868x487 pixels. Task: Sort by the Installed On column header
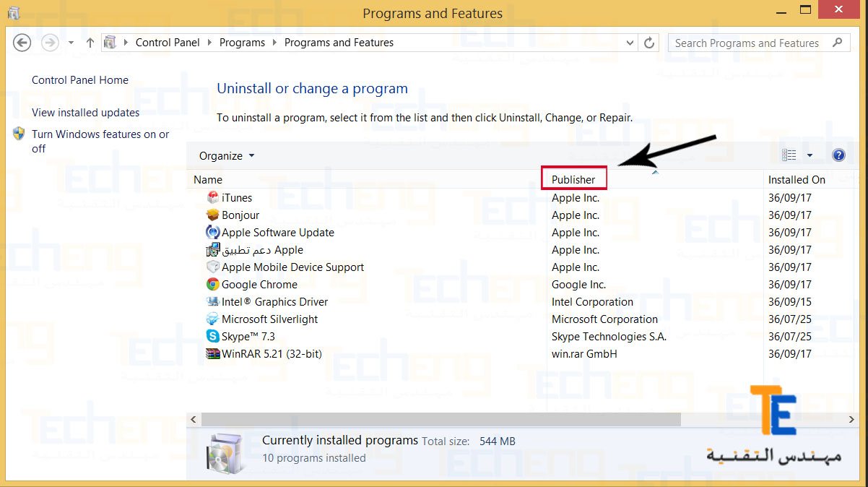point(797,179)
